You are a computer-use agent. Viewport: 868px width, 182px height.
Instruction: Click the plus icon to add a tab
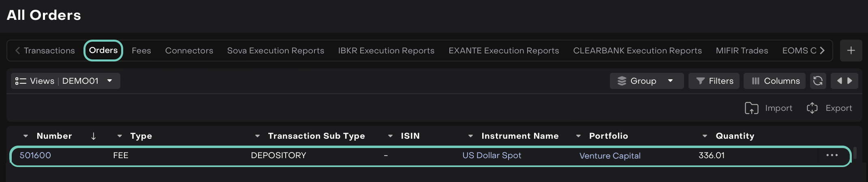(x=851, y=51)
